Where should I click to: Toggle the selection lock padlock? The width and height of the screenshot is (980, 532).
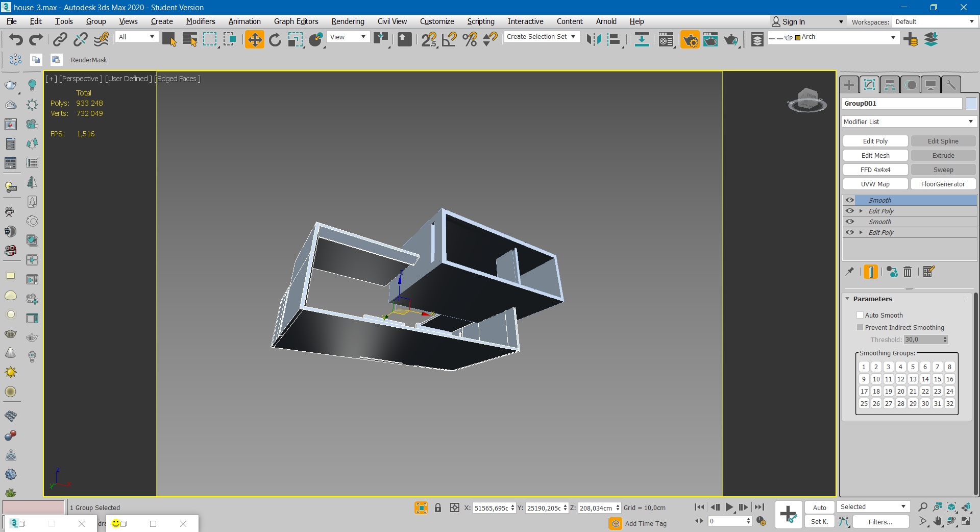tap(438, 507)
